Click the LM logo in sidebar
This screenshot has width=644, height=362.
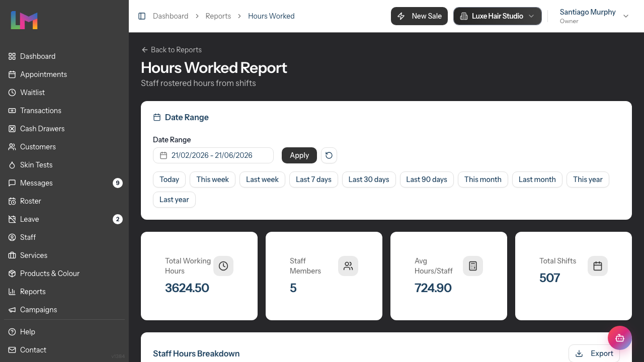click(x=24, y=20)
